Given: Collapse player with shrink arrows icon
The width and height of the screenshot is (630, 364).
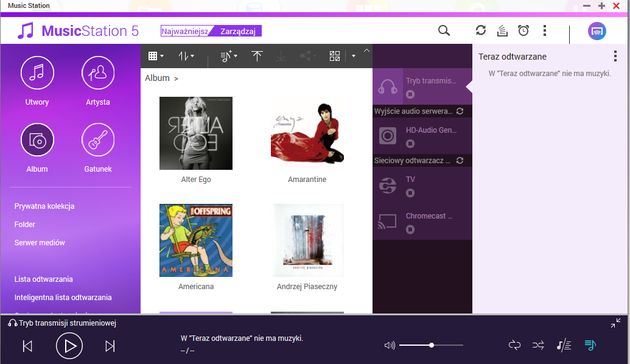Looking at the screenshot, I should point(615,323).
